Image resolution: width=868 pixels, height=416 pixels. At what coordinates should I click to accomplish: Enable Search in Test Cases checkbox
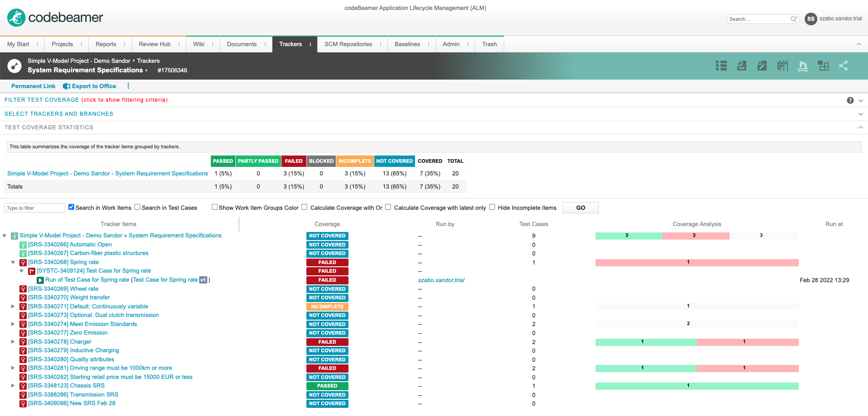tap(138, 207)
